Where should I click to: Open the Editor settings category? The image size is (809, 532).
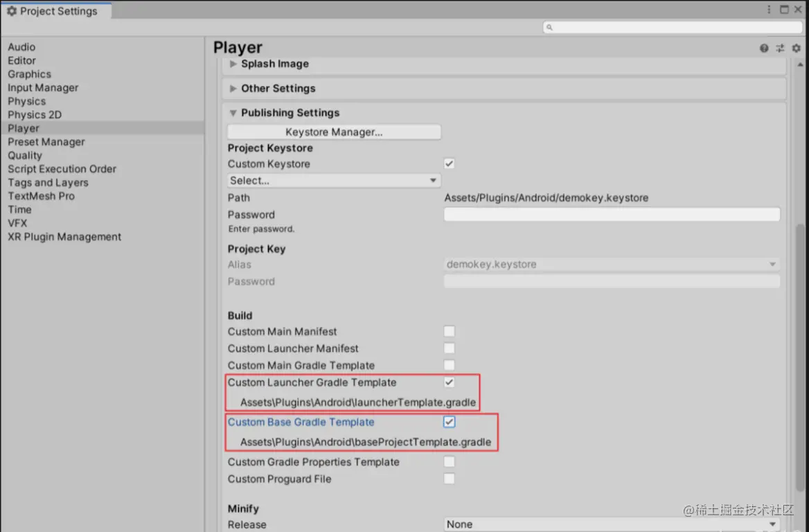tap(21, 60)
